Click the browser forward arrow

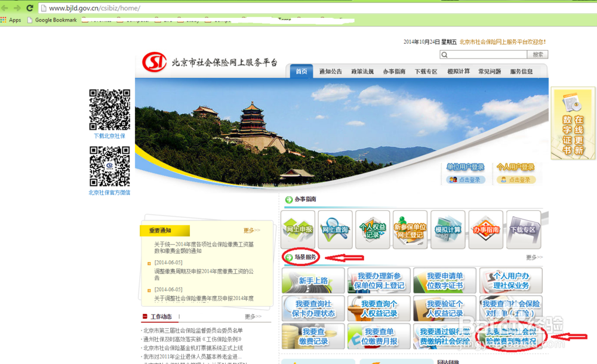tap(17, 8)
